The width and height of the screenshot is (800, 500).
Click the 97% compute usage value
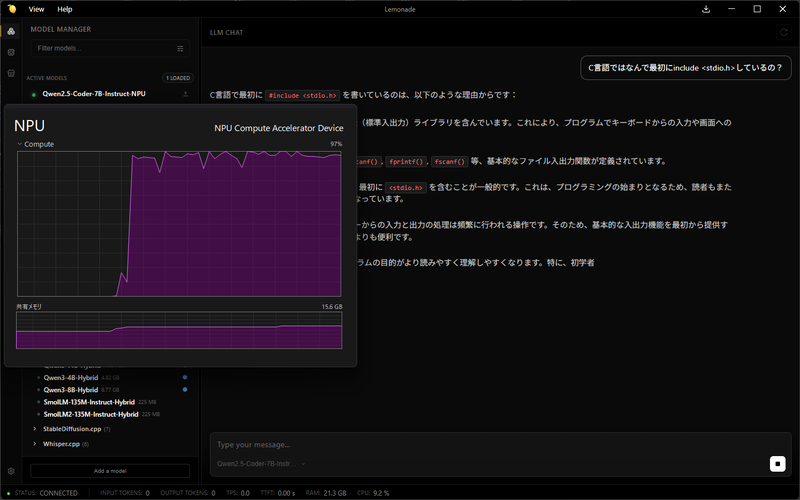336,144
